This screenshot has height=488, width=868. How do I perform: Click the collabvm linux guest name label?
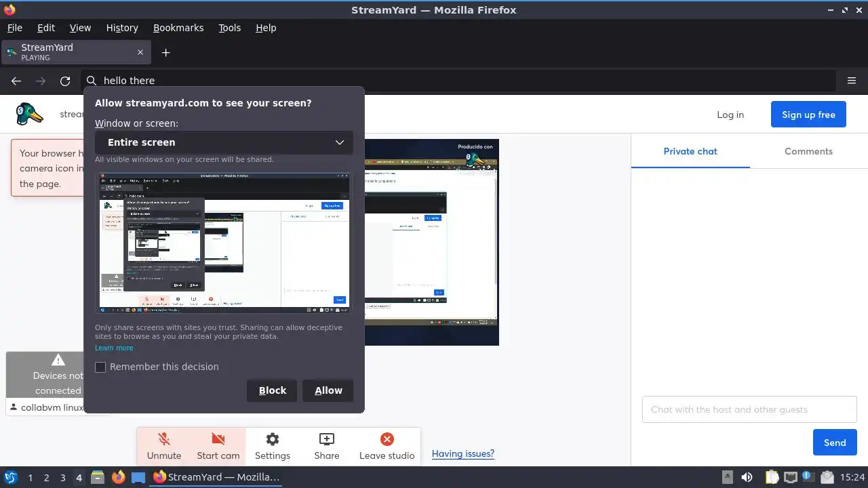[52, 407]
